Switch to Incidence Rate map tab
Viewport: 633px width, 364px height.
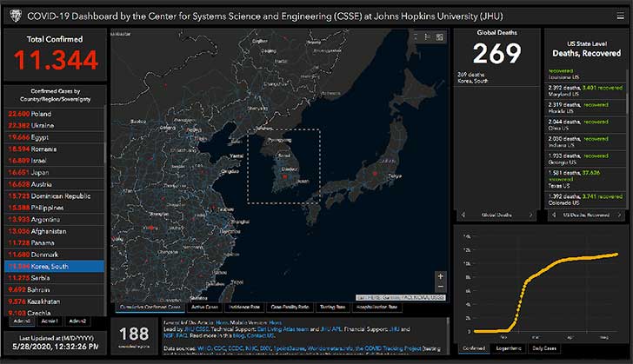pyautogui.click(x=244, y=308)
